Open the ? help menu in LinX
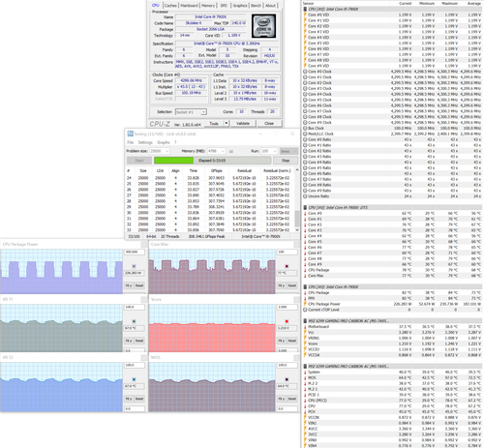The image size is (484, 448). pos(175,142)
